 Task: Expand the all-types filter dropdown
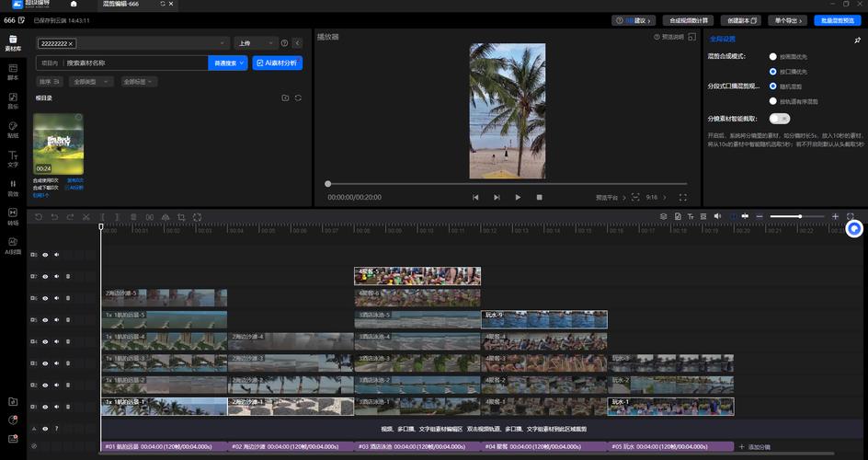[x=91, y=81]
